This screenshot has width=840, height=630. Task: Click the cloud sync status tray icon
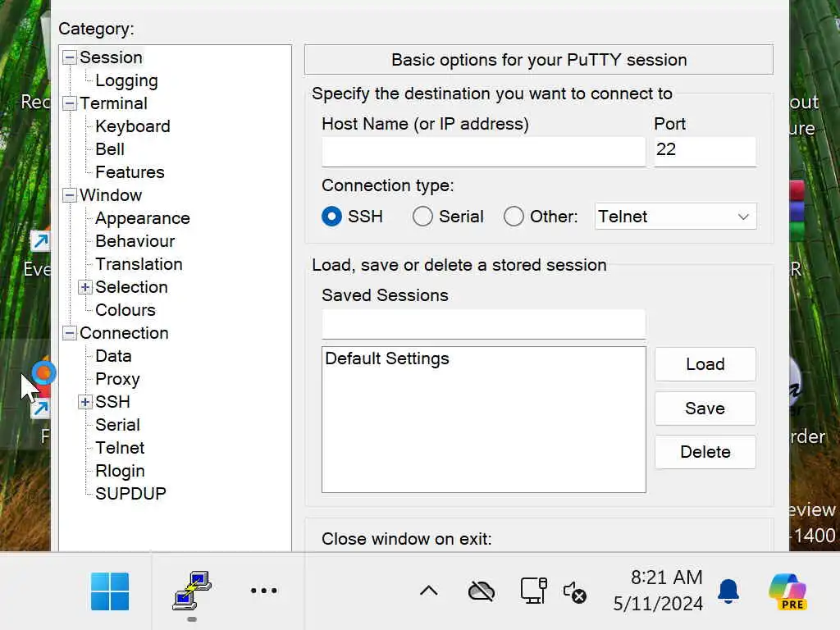pyautogui.click(x=482, y=591)
